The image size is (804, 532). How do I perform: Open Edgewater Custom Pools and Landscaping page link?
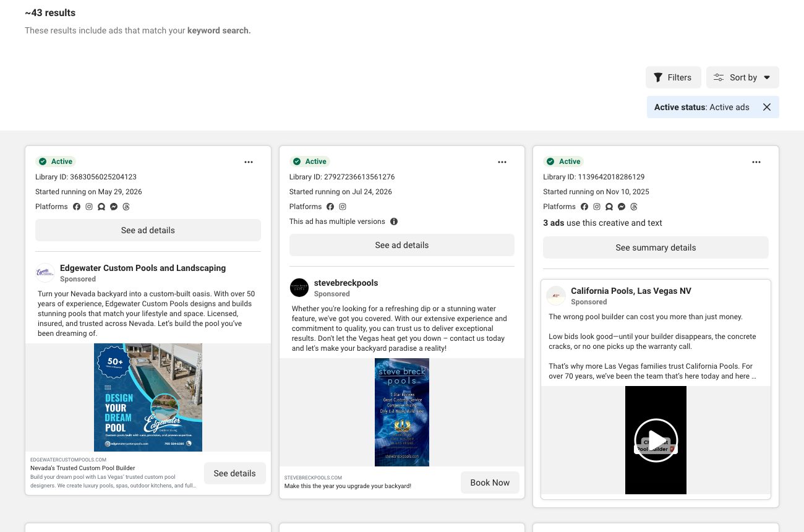(143, 268)
